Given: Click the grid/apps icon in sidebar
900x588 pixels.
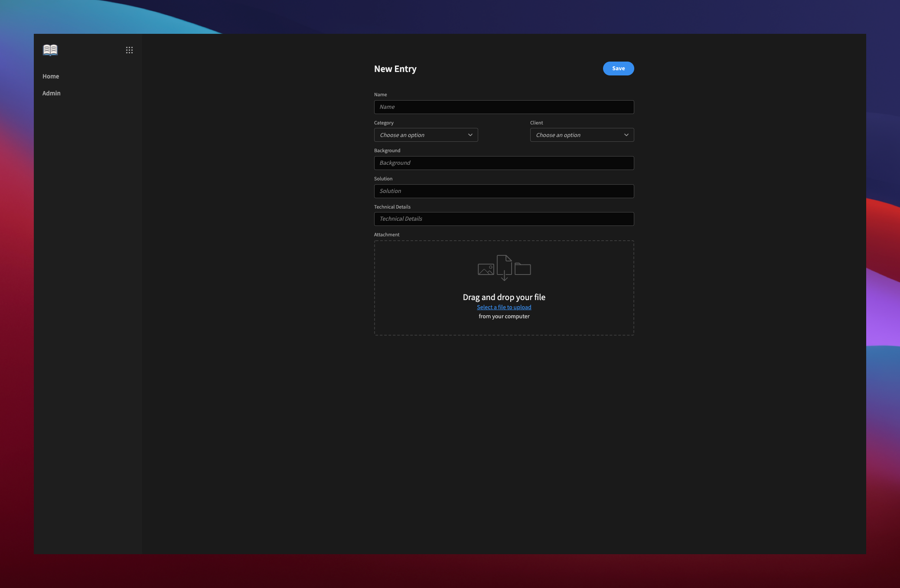Looking at the screenshot, I should (129, 50).
